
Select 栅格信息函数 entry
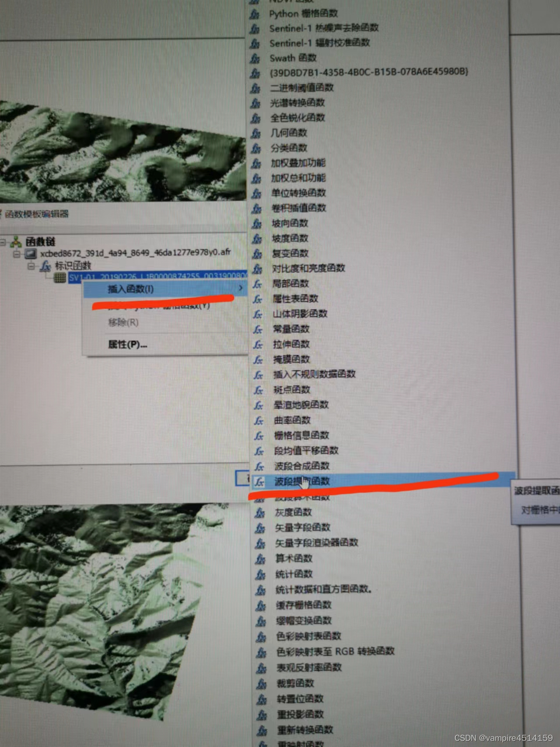point(301,436)
